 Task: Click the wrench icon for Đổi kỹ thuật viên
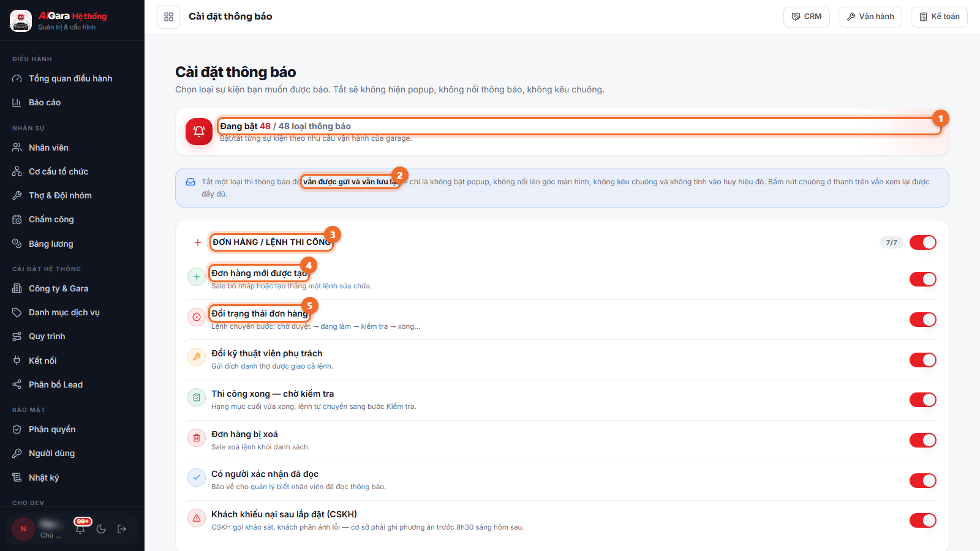(x=197, y=357)
